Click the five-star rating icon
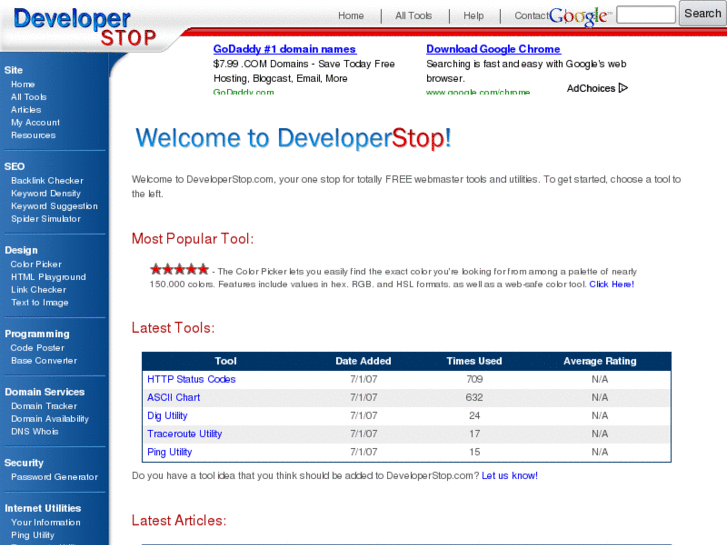Screen dimensions: 727x545 (x=179, y=269)
